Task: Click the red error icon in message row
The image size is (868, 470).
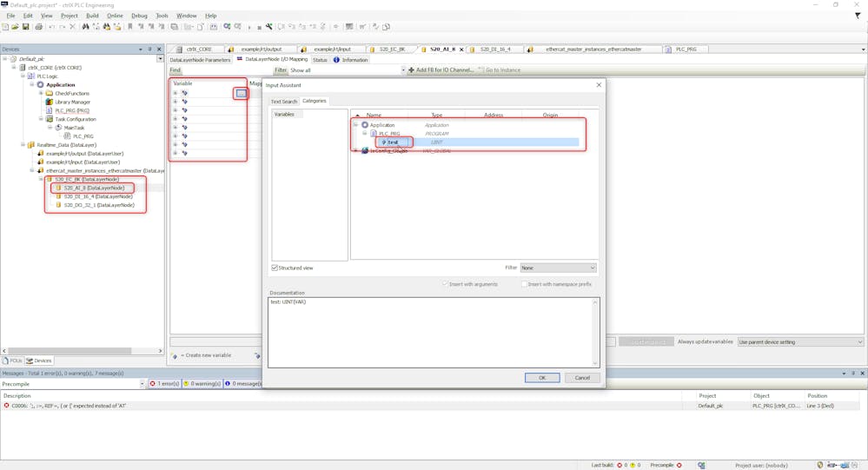Action: point(6,406)
